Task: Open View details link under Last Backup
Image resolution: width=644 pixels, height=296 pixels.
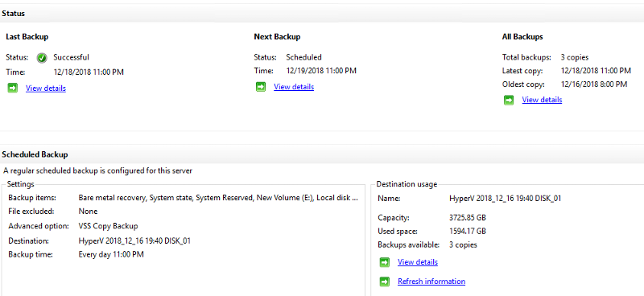Action: coord(46,88)
